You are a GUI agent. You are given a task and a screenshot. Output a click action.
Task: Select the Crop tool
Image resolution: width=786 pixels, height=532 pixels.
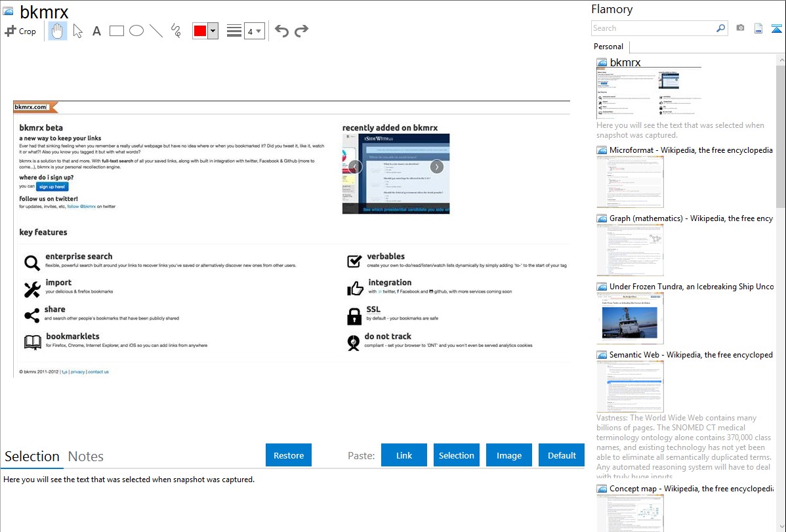point(20,31)
